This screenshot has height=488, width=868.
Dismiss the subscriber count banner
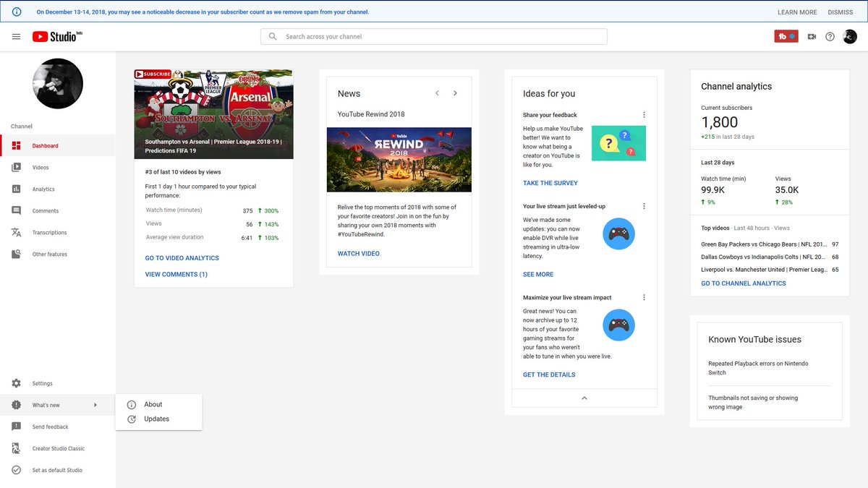(x=841, y=12)
